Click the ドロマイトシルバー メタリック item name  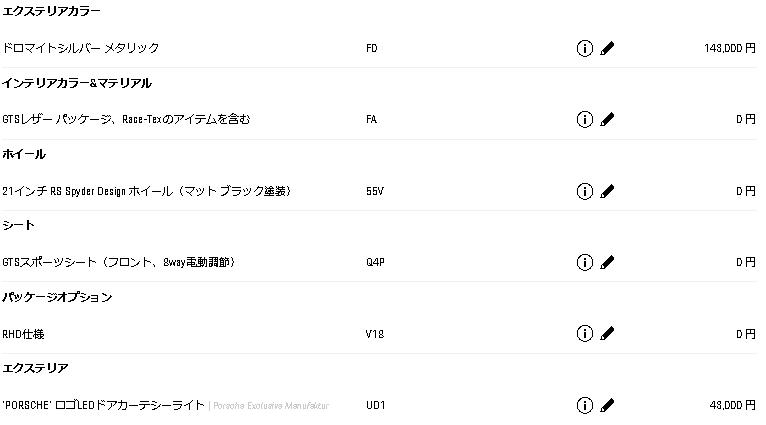(81, 48)
